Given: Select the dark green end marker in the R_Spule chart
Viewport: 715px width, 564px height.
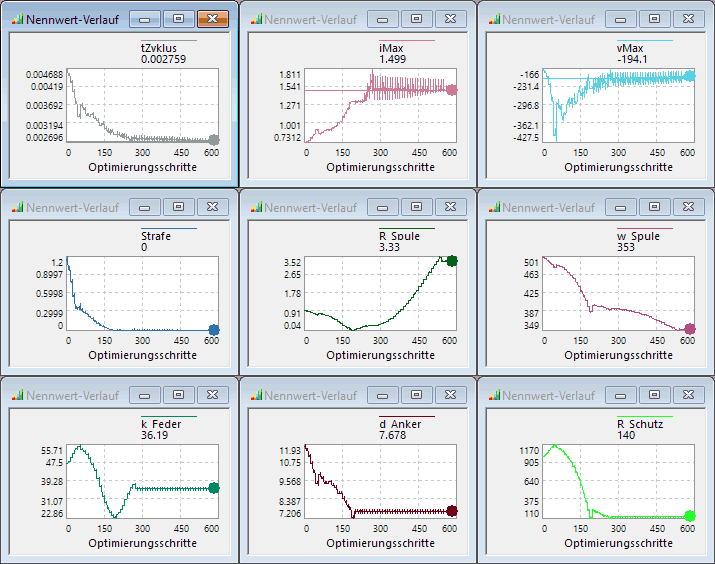Looking at the screenshot, I should click(451, 261).
